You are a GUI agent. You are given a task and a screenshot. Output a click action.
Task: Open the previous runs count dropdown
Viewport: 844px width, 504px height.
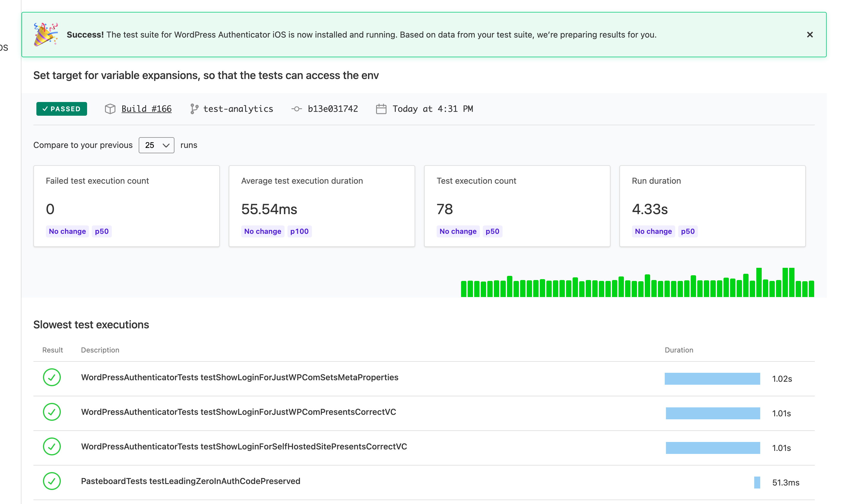click(x=156, y=145)
